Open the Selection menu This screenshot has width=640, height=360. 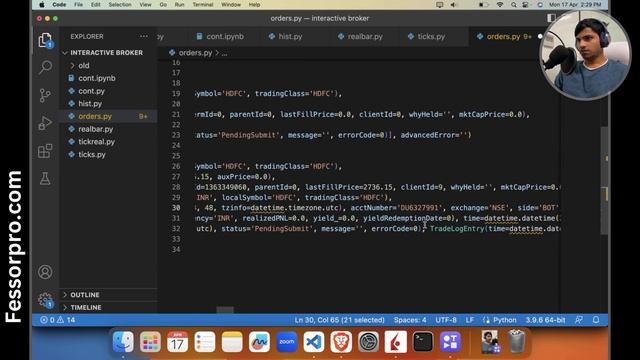120,4
